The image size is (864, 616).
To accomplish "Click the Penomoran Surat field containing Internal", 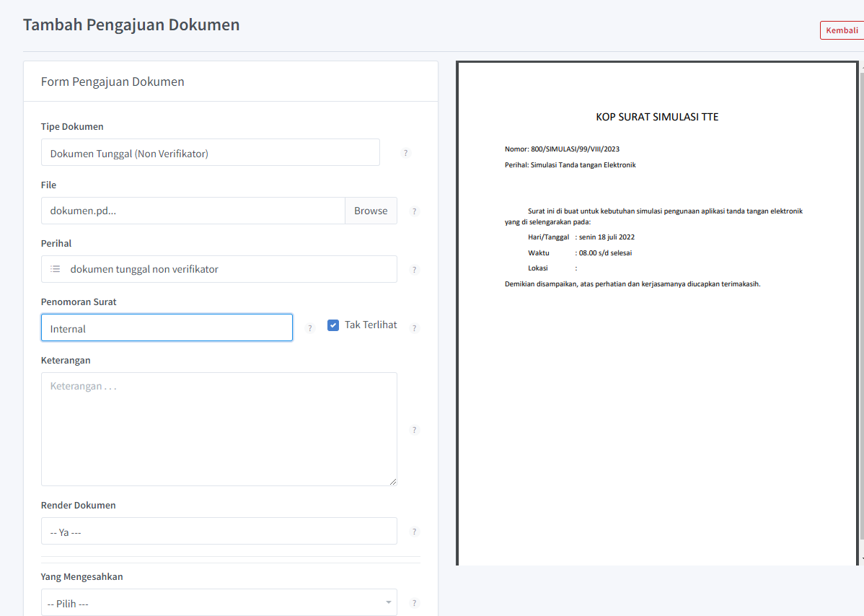I will click(167, 328).
